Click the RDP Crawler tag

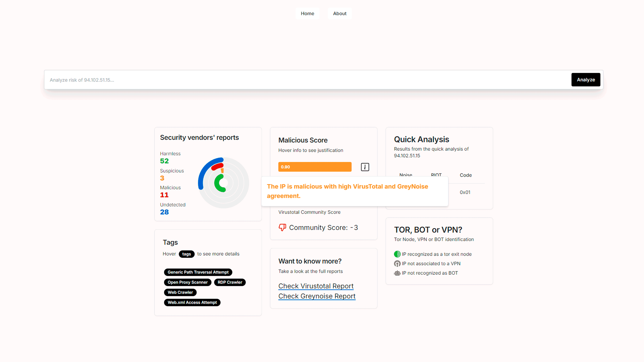[230, 282]
